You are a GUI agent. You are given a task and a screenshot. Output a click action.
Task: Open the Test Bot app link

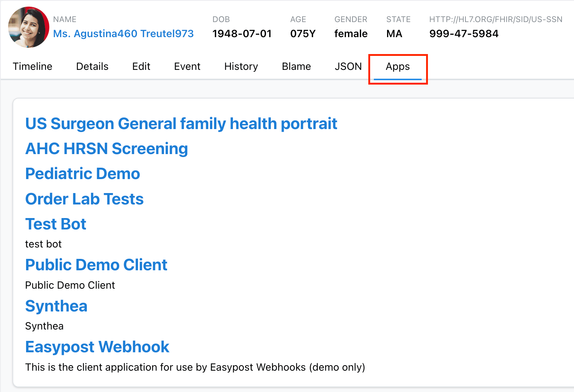pyautogui.click(x=56, y=224)
